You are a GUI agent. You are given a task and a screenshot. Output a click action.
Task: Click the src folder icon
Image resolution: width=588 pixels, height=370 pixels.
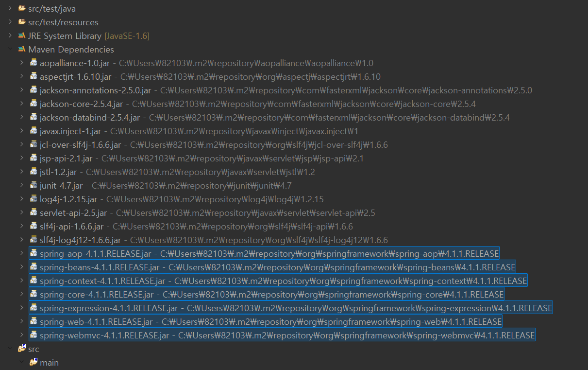pyautogui.click(x=21, y=348)
